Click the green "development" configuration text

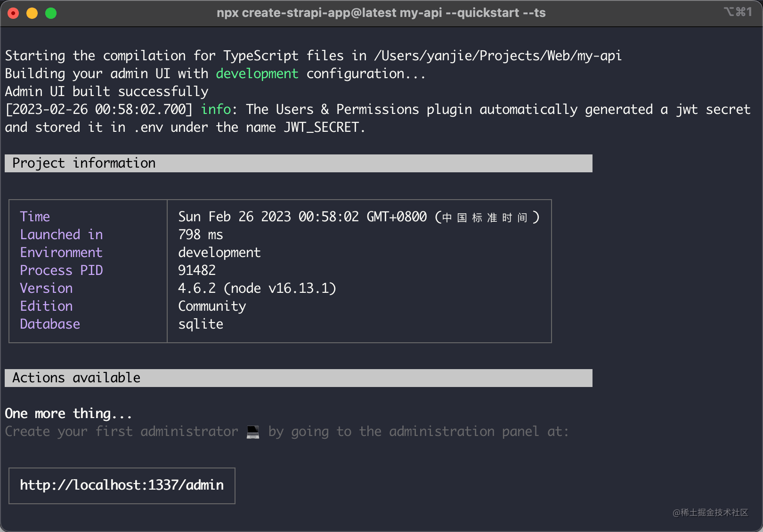coord(257,73)
